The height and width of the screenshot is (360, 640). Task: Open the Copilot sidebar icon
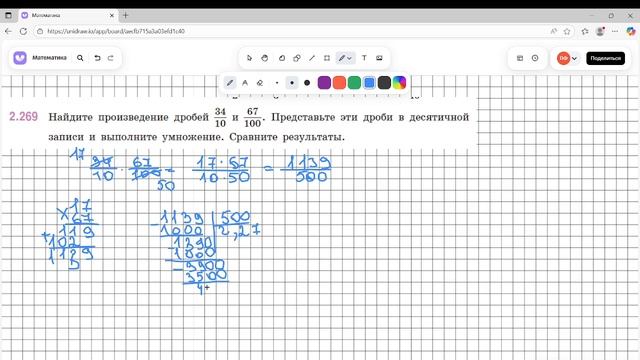point(631,31)
